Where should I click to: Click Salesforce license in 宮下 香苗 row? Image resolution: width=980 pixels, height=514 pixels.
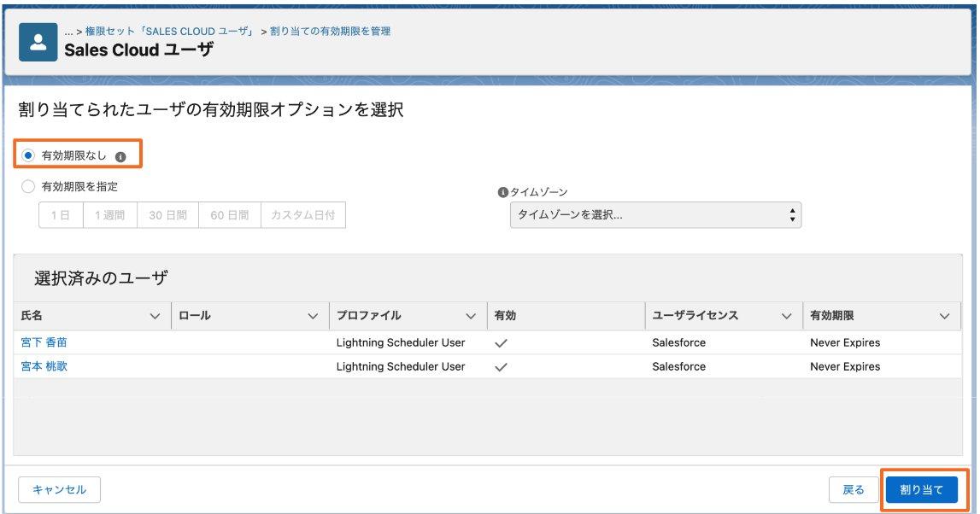[678, 342]
